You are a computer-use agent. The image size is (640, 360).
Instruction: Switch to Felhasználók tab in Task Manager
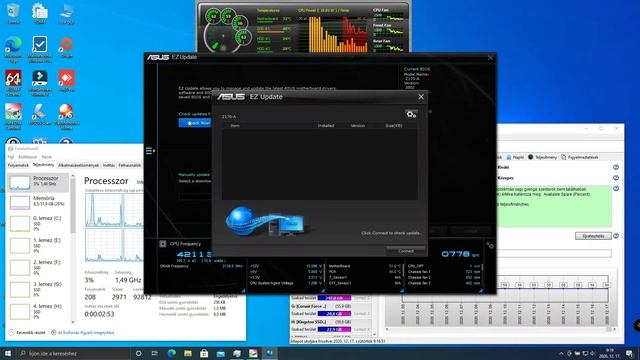coord(129,165)
